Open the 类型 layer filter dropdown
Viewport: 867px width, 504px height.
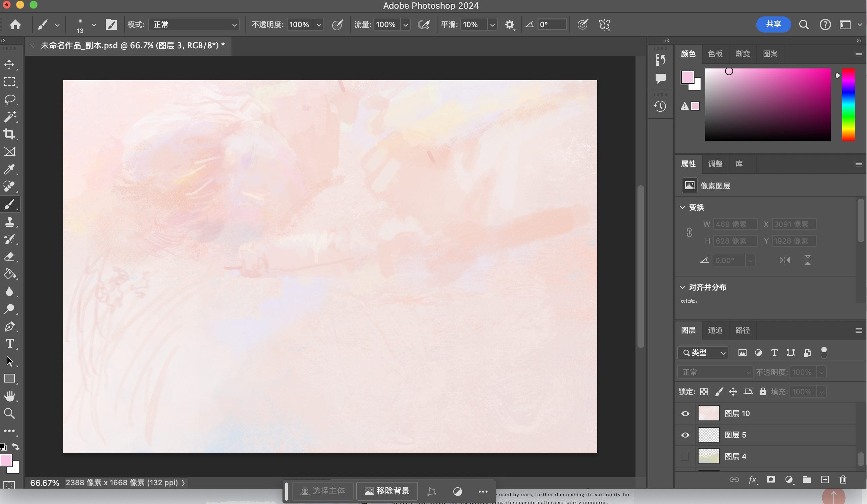coord(703,353)
